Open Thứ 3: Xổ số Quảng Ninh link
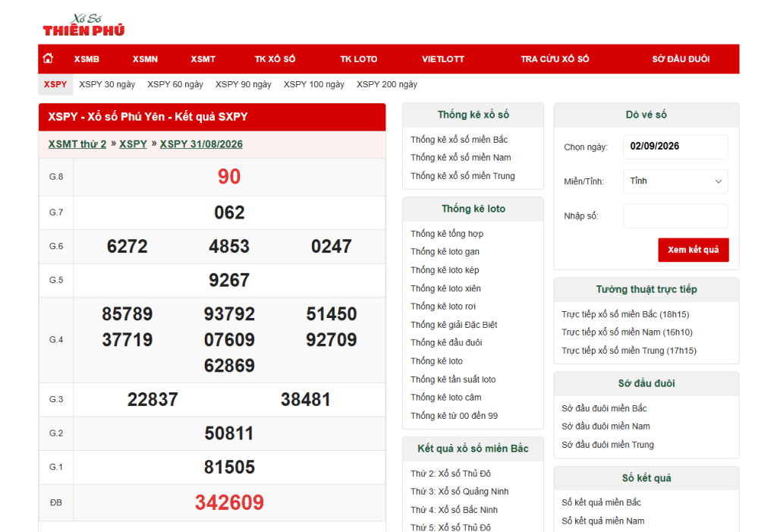 (x=459, y=492)
